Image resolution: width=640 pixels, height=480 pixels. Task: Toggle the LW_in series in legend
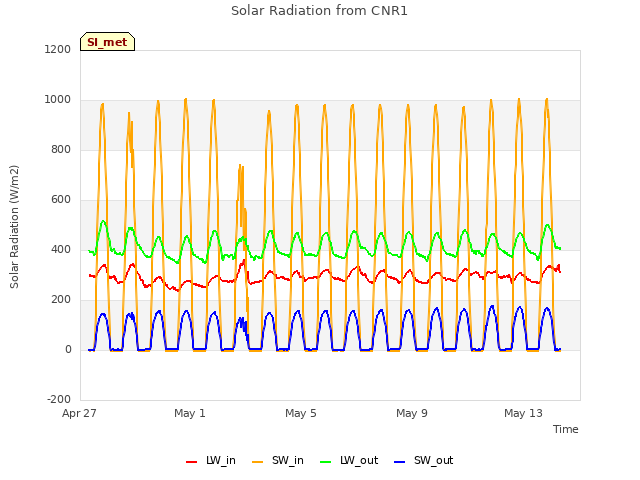click(211, 460)
